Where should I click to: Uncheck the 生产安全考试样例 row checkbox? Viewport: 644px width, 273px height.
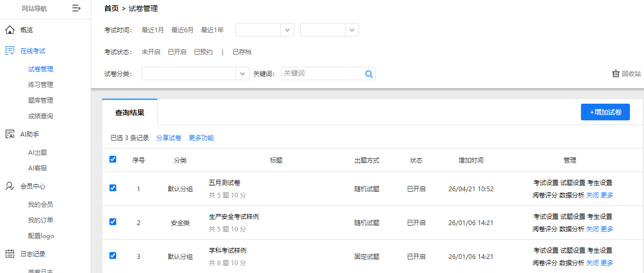113,222
